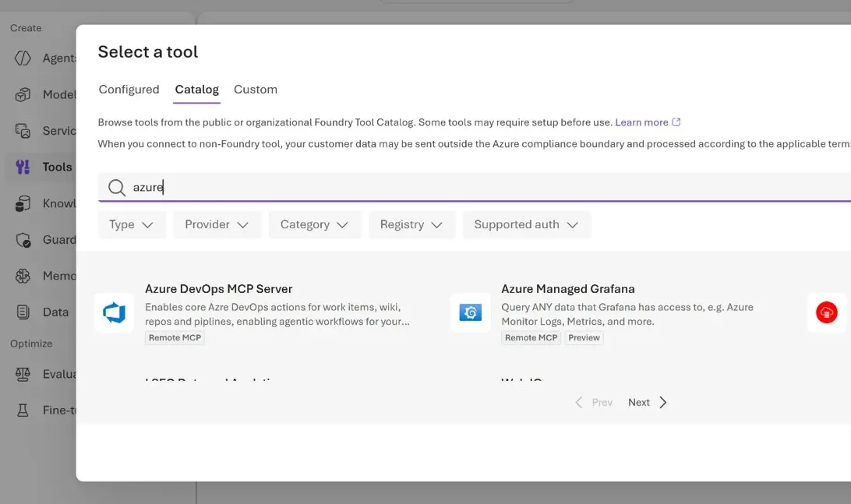Click the Next right chevron
The width and height of the screenshot is (851, 504).
coord(662,403)
